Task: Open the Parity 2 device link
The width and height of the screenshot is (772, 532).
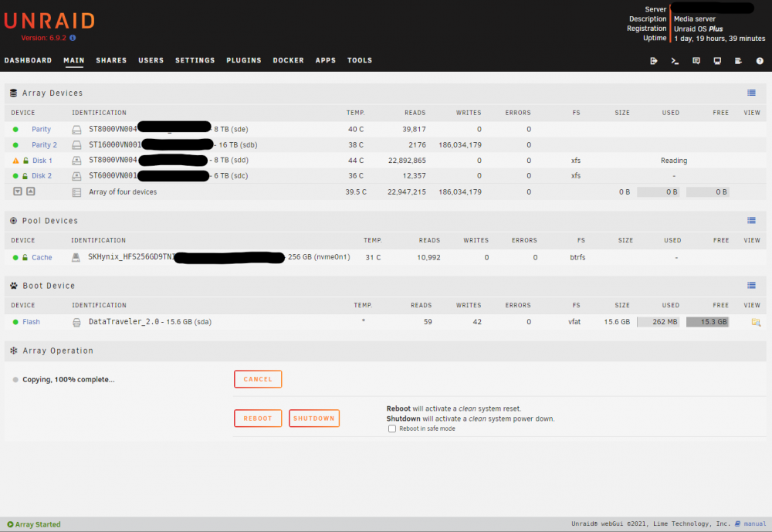Action: [x=44, y=145]
